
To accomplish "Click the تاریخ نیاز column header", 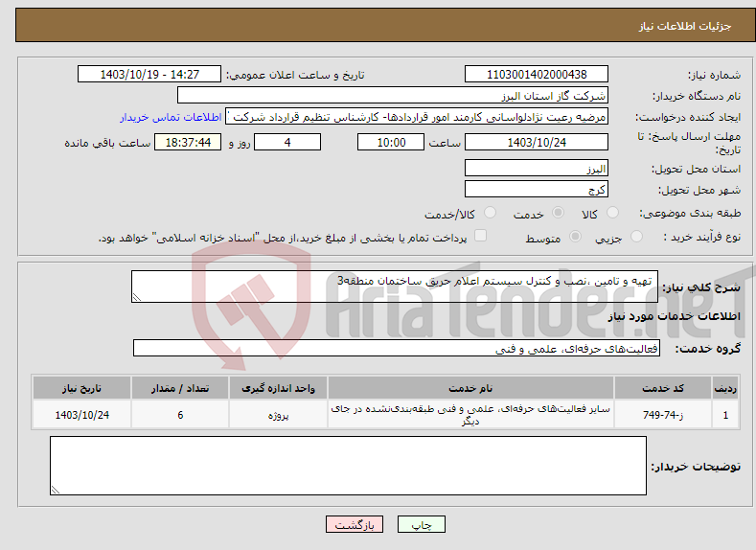I will pos(81,388).
